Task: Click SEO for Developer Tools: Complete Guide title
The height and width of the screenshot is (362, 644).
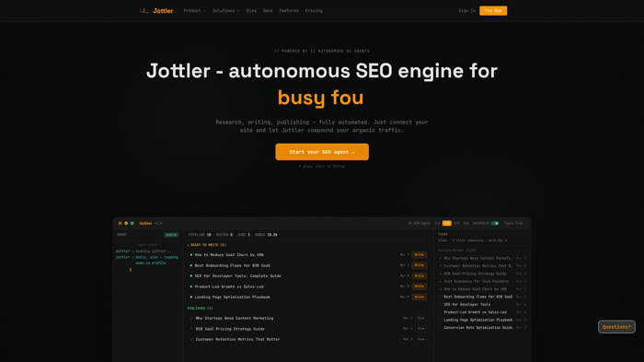Action: point(237,276)
